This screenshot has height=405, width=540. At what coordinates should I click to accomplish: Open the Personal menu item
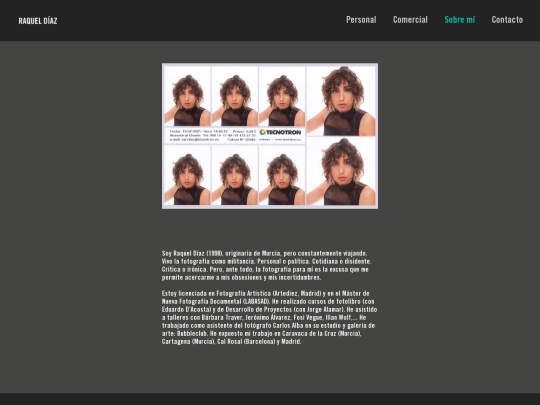pos(361,20)
